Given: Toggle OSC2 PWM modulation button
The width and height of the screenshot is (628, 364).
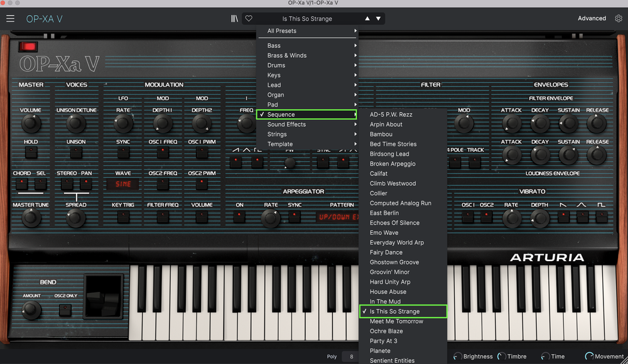Looking at the screenshot, I should [202, 184].
